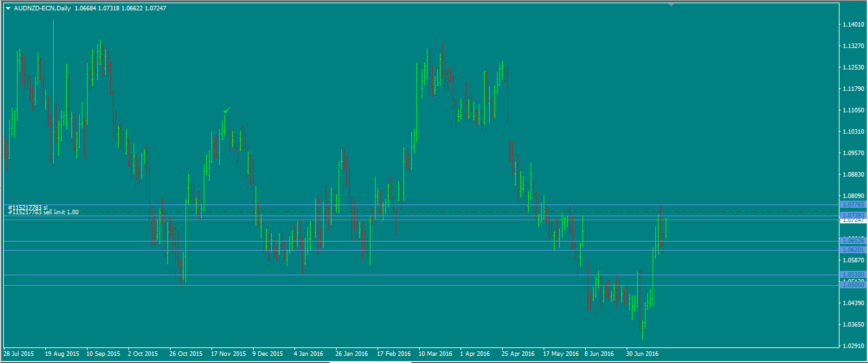Screen dimensions: 868x363
Task: Click the 1.05870 price scale value
Action: (x=853, y=260)
